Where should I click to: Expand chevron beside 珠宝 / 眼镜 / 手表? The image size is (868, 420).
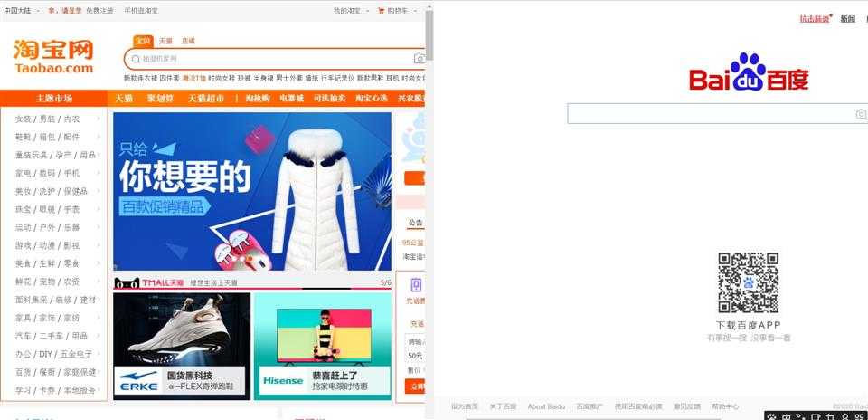pyautogui.click(x=99, y=209)
